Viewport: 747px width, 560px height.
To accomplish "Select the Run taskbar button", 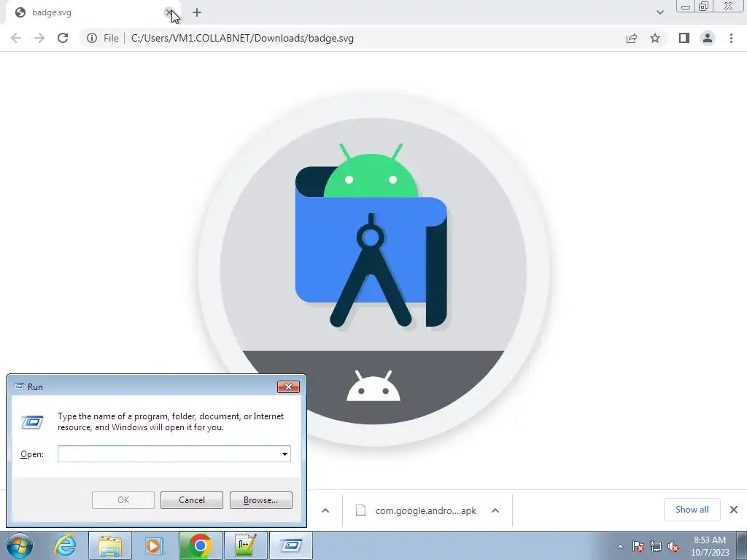I will (291, 545).
